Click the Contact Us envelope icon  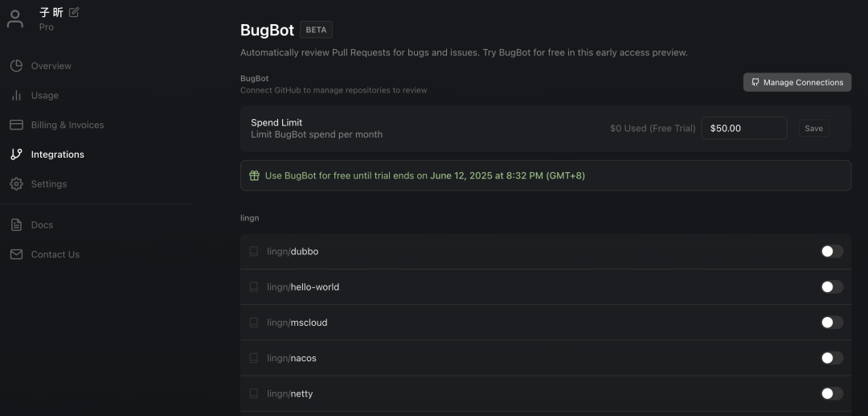coord(16,254)
